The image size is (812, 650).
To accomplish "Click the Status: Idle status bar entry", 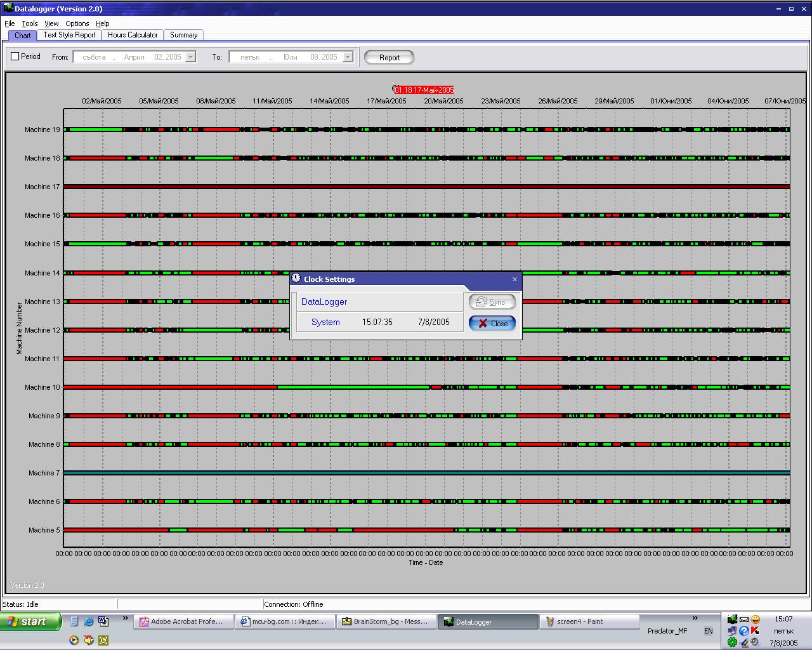I will [x=21, y=604].
